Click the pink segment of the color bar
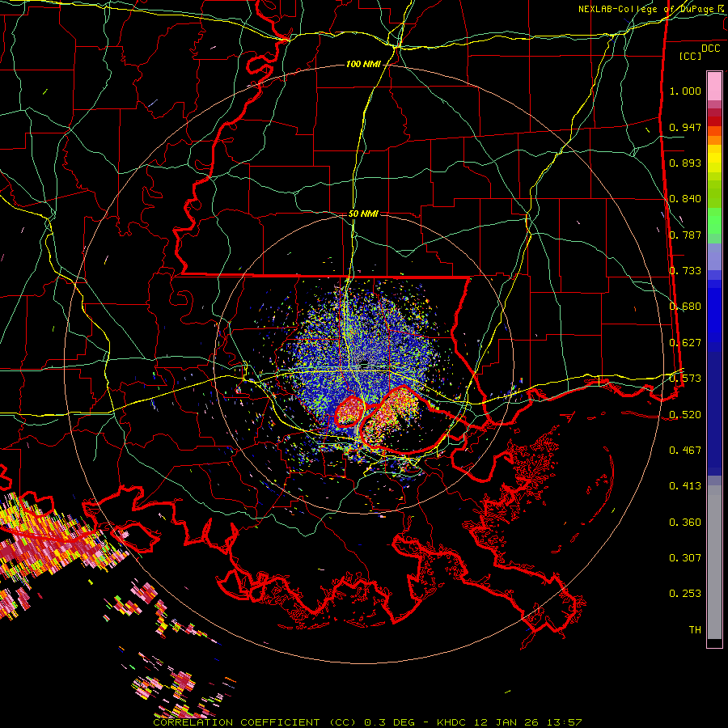 point(714,87)
